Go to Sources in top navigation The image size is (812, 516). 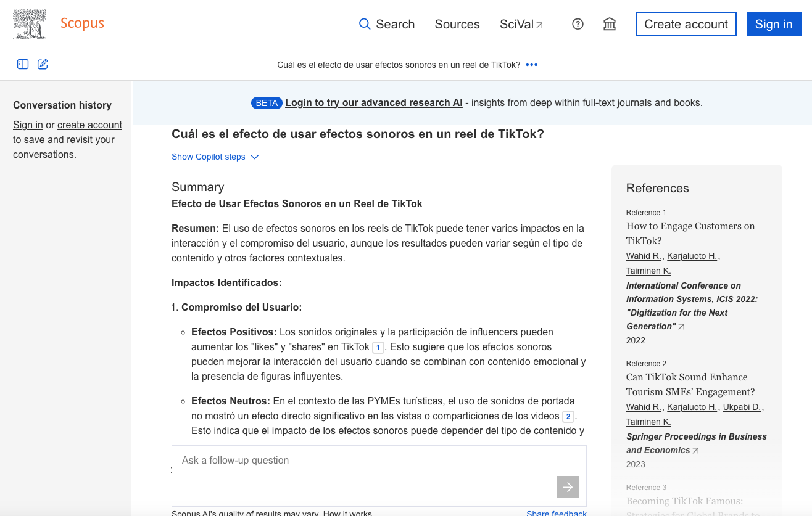tap(457, 24)
